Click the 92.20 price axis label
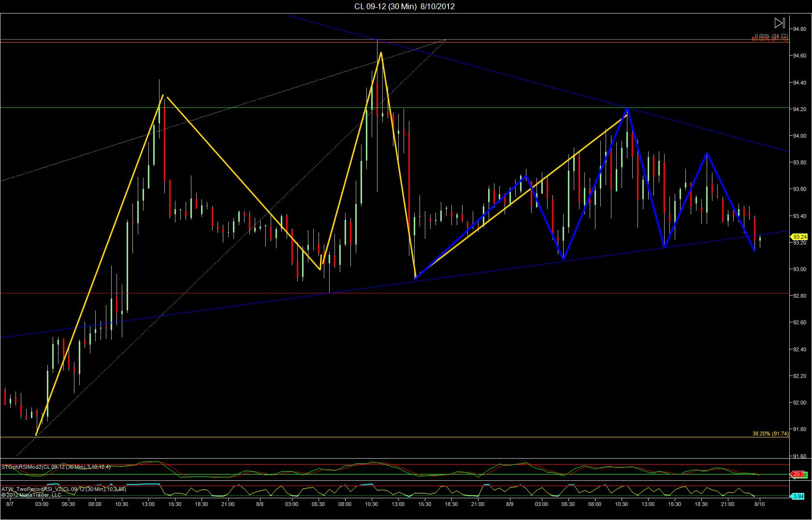This screenshot has width=812, height=520. (x=799, y=376)
